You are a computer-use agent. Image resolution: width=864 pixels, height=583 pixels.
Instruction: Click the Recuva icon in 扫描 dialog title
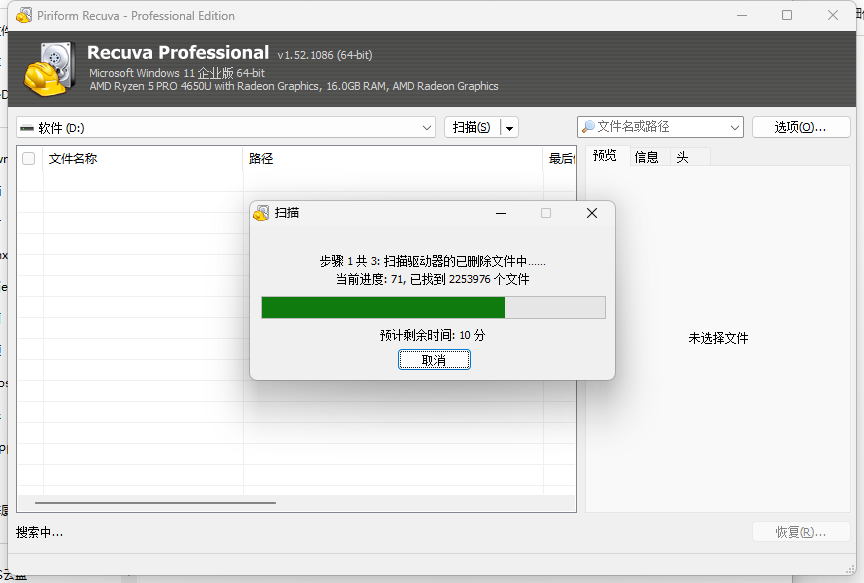261,213
